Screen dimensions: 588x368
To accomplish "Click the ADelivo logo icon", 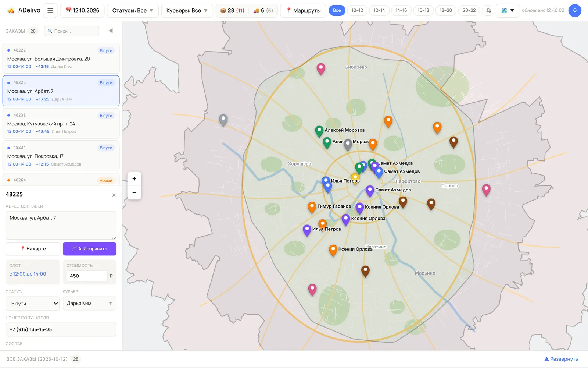I will pyautogui.click(x=11, y=10).
